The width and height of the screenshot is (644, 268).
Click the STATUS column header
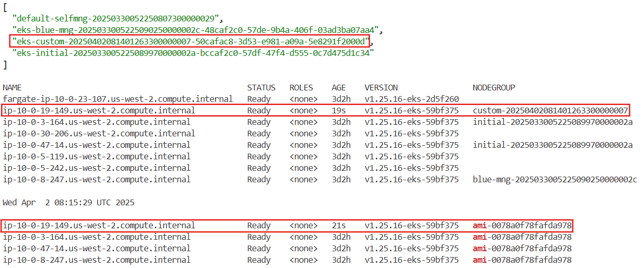pyautogui.click(x=261, y=88)
